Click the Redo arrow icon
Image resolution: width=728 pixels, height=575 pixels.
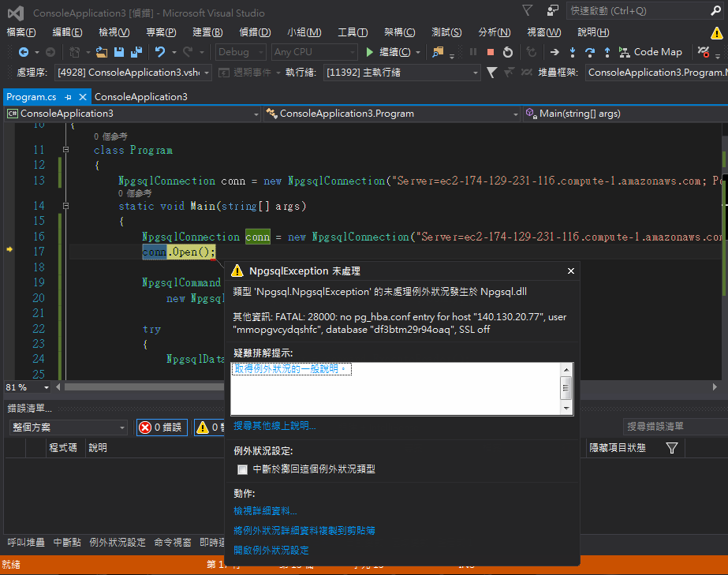188,52
